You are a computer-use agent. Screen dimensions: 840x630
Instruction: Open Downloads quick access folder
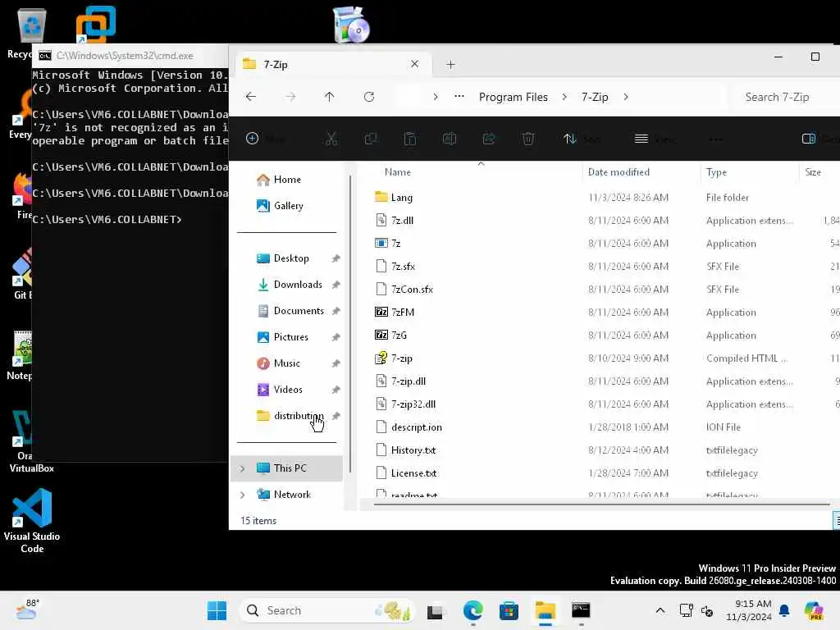(x=298, y=285)
